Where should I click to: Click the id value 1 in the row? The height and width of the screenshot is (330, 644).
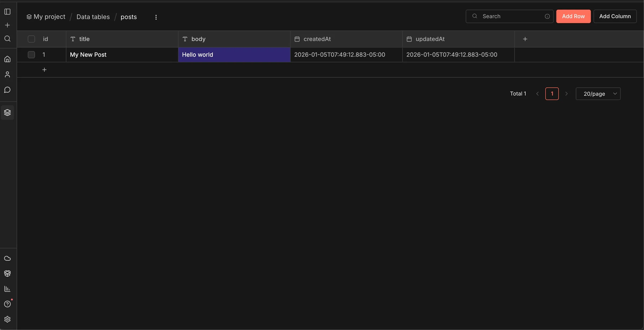point(44,55)
